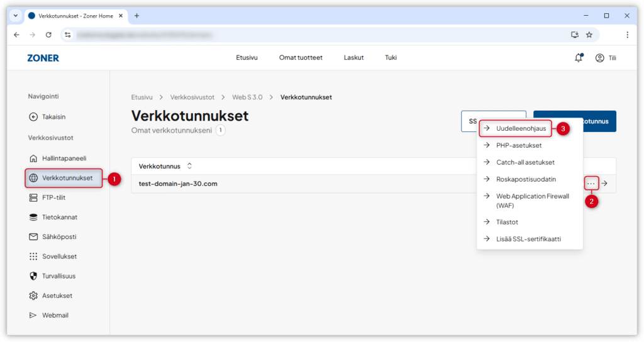Click the Verkkosivustot breadcrumb link
This screenshot has width=644, height=342.
click(x=192, y=97)
